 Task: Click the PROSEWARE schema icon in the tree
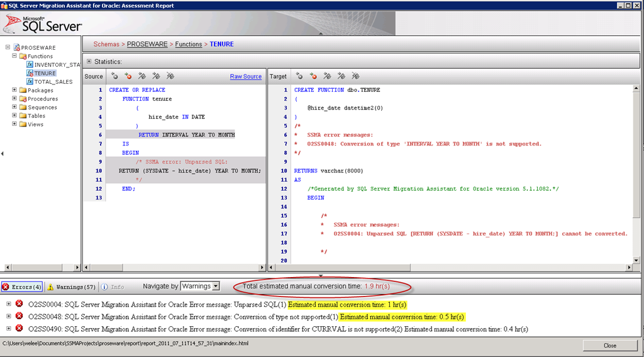pyautogui.click(x=17, y=47)
